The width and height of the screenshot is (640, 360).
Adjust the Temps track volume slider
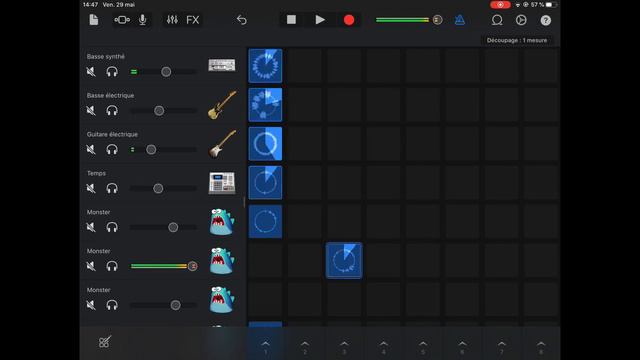(163, 188)
